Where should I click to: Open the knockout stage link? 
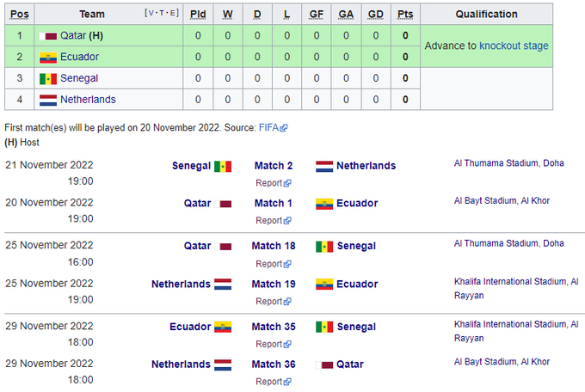(514, 46)
